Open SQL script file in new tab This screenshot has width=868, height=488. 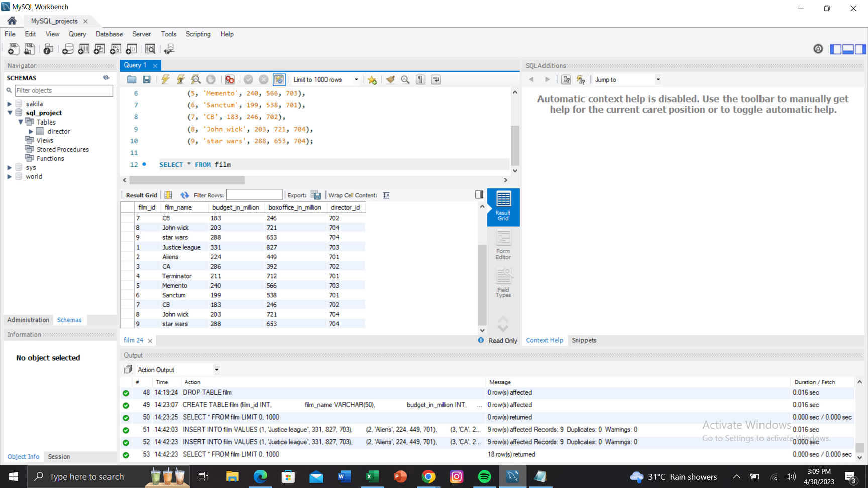click(x=30, y=49)
